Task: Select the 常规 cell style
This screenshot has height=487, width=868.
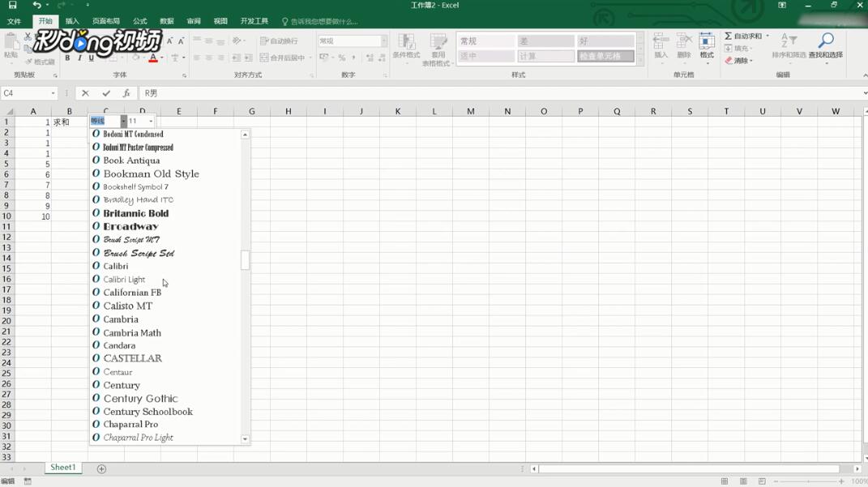Action: pos(486,41)
